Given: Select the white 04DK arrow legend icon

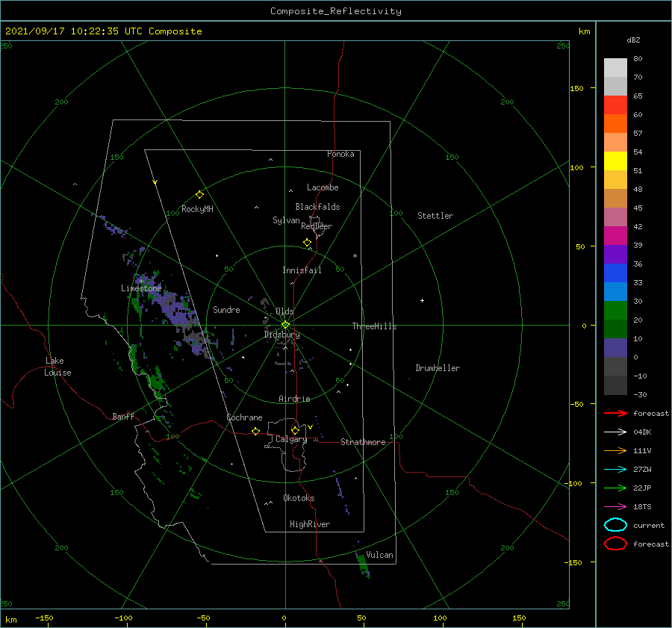Looking at the screenshot, I should (x=615, y=432).
